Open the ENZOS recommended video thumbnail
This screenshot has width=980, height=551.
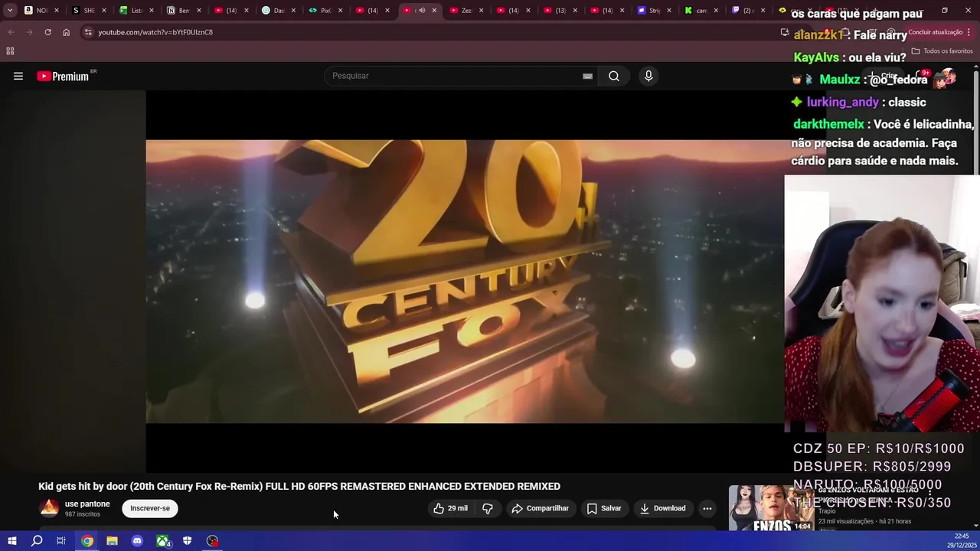pyautogui.click(x=771, y=508)
